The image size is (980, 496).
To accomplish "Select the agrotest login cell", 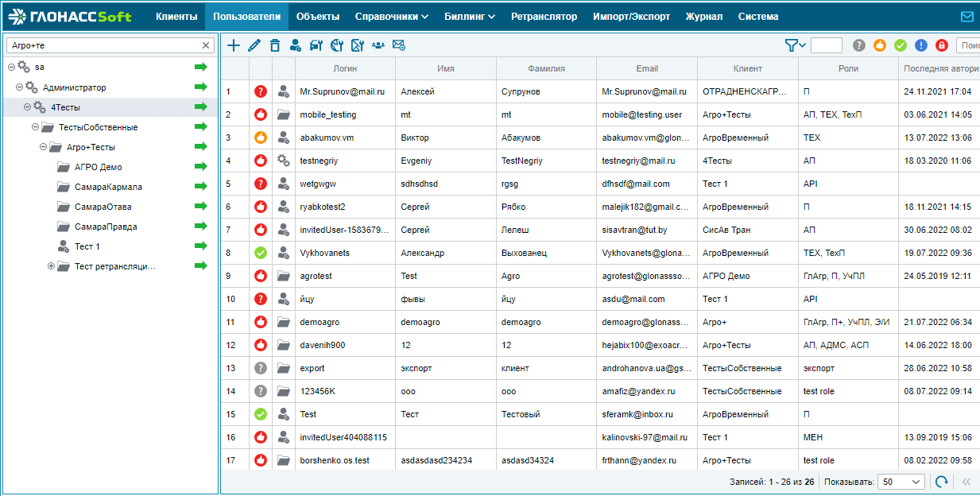I will tap(345, 276).
